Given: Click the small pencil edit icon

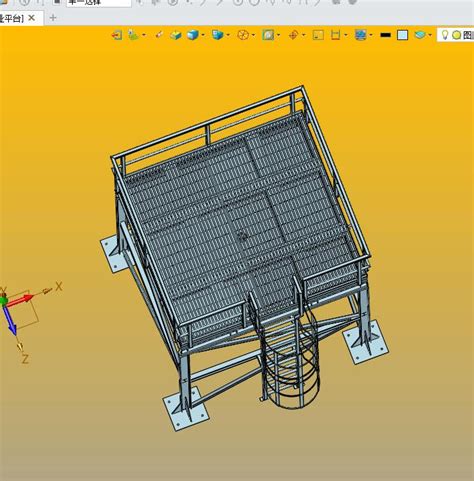Looking at the screenshot, I should [x=159, y=34].
